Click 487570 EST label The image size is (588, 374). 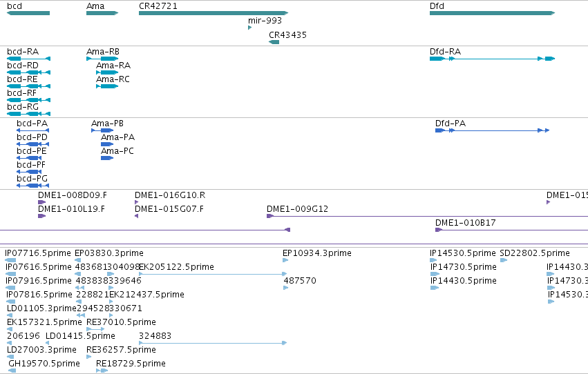tap(300, 281)
